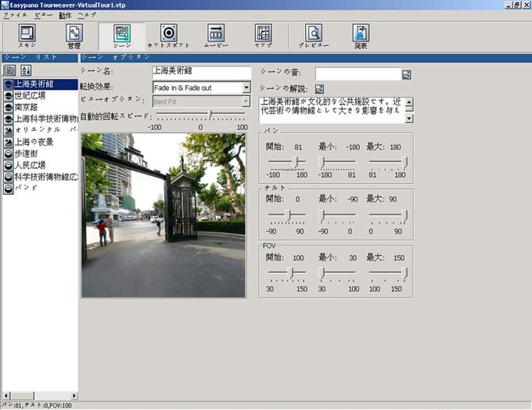The image size is (532, 410).
Task: Select 上海の夜景 scene name
Action: tap(34, 142)
